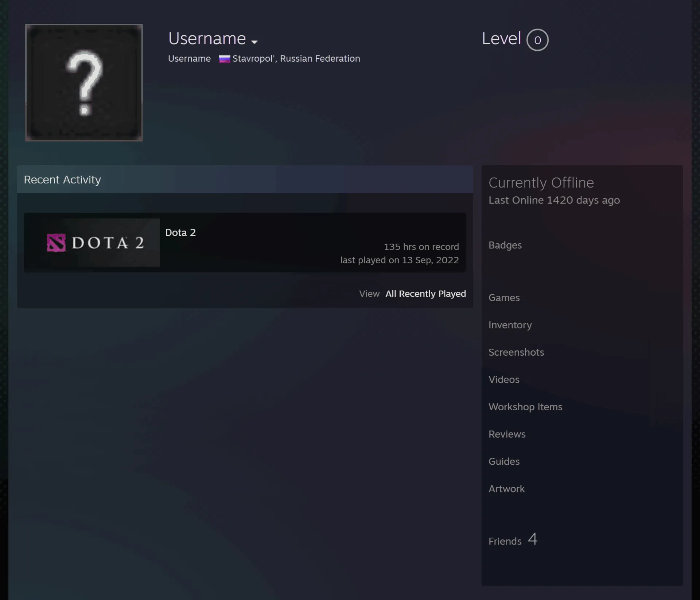Click the Recent Activity header
Image resolution: width=700 pixels, height=600 pixels.
[245, 179]
